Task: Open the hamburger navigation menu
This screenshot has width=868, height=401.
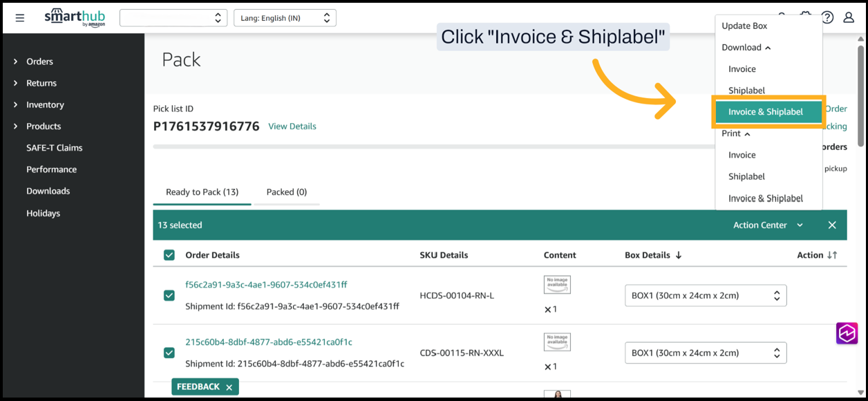Action: tap(20, 18)
